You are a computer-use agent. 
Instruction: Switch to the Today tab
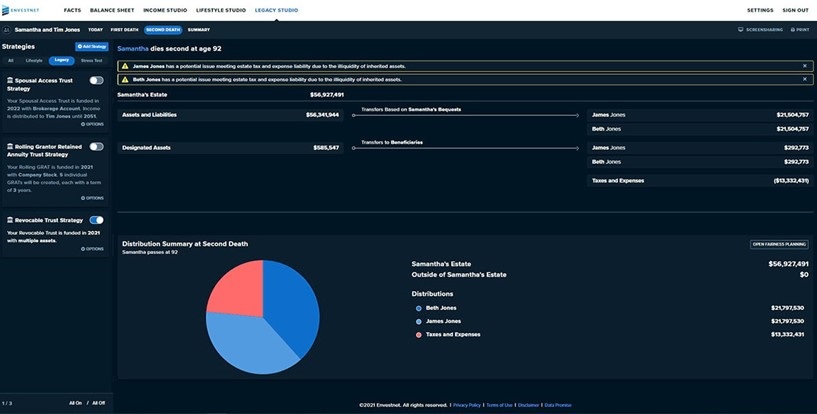[x=95, y=30]
